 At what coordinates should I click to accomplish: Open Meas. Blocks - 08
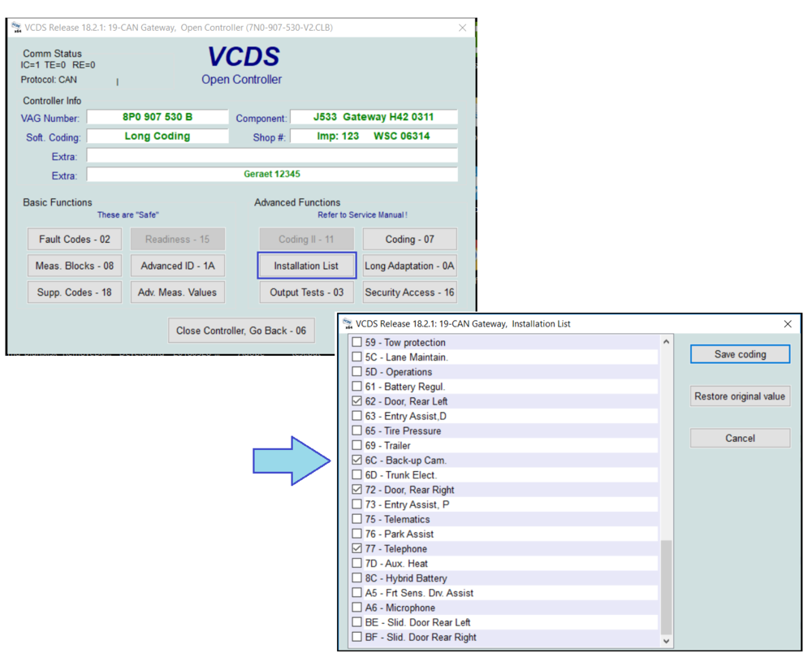tap(75, 266)
